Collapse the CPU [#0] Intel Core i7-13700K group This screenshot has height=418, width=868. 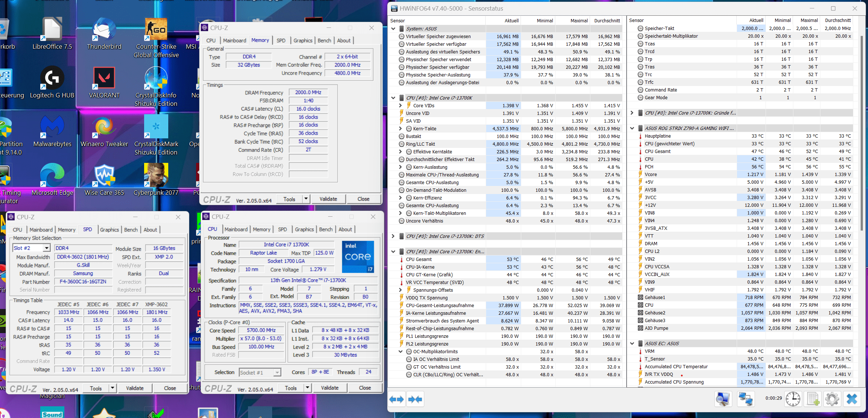393,98
